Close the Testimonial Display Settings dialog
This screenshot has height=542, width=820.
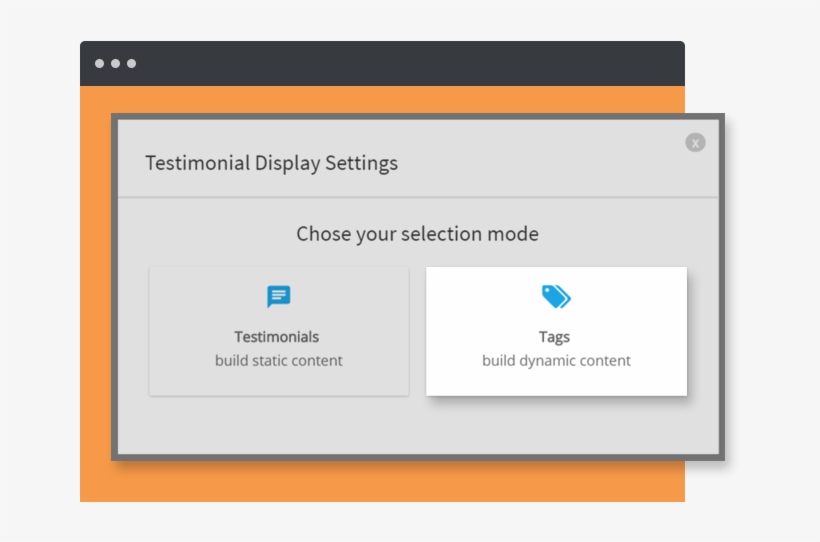coord(695,142)
